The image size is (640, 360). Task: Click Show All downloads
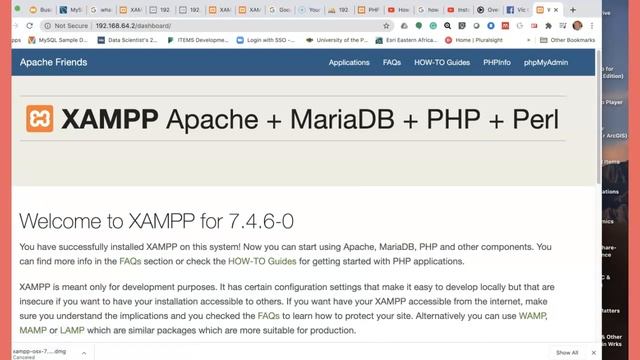click(567, 353)
